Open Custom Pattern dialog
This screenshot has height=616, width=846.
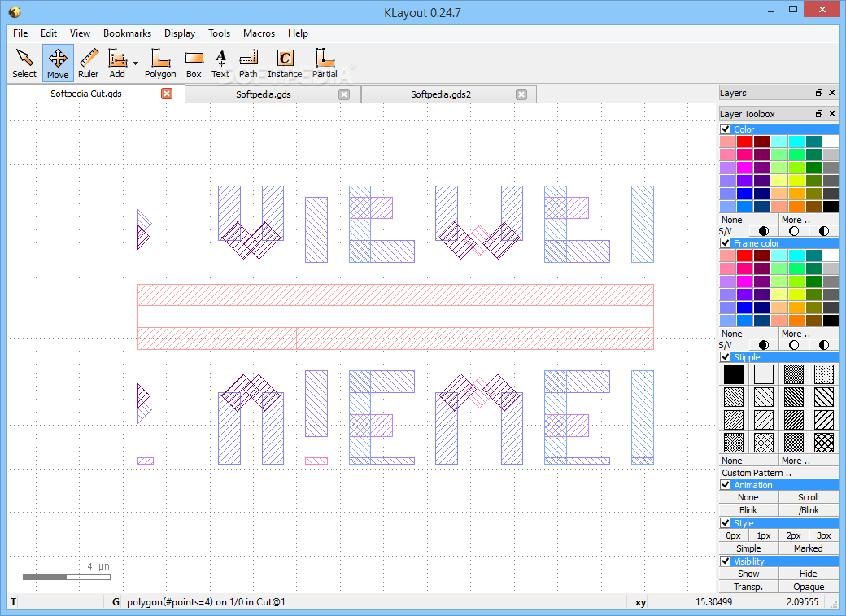778,473
